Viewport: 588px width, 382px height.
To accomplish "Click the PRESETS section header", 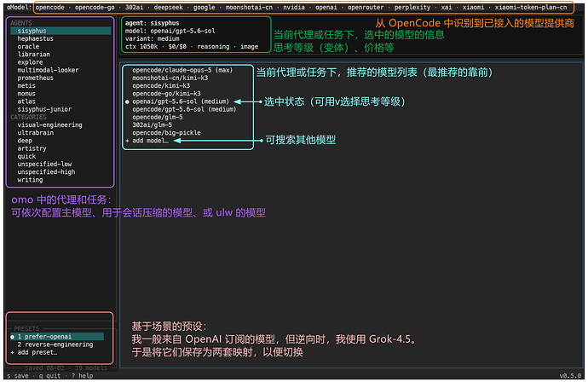I will click(x=26, y=328).
